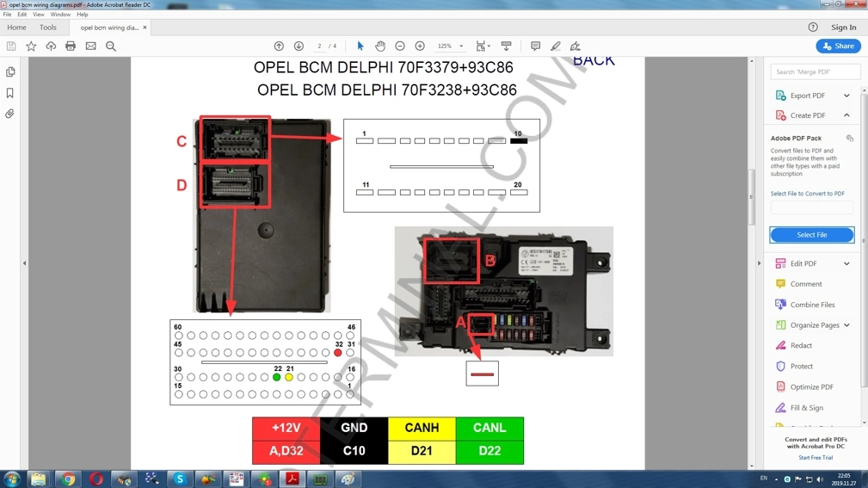Screen dimensions: 868x488
Task: Select the opel bcm wiring diagram tab
Action: click(x=109, y=28)
